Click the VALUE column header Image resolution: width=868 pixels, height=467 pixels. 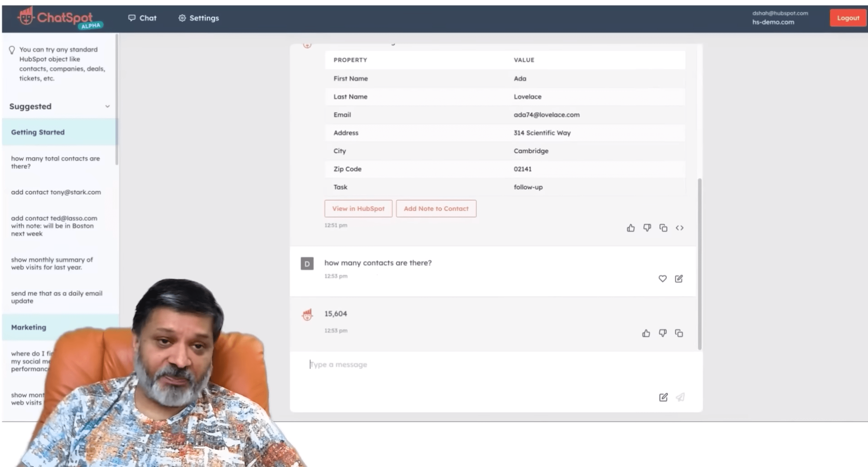click(x=524, y=60)
